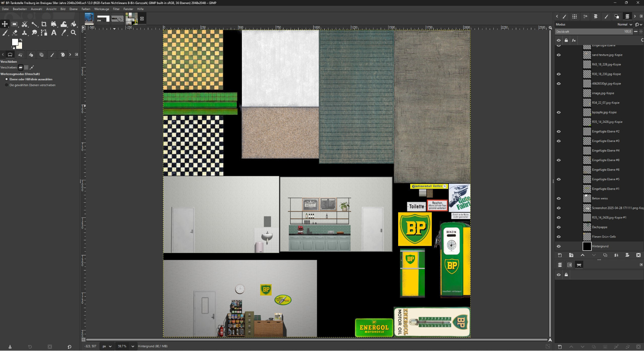Open the layer mode group switch dropdown
Viewport: 644px width, 351px height.
click(638, 24)
